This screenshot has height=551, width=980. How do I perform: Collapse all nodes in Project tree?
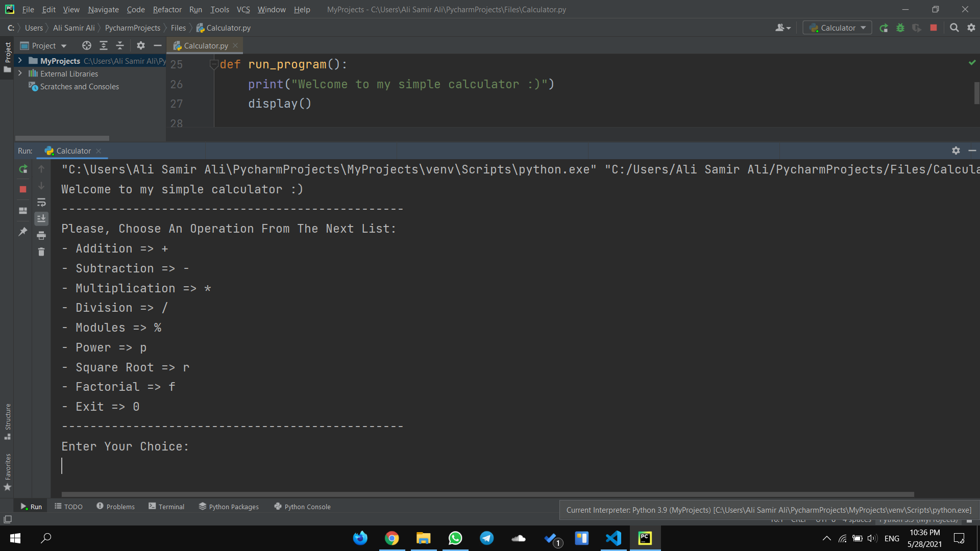click(120, 45)
